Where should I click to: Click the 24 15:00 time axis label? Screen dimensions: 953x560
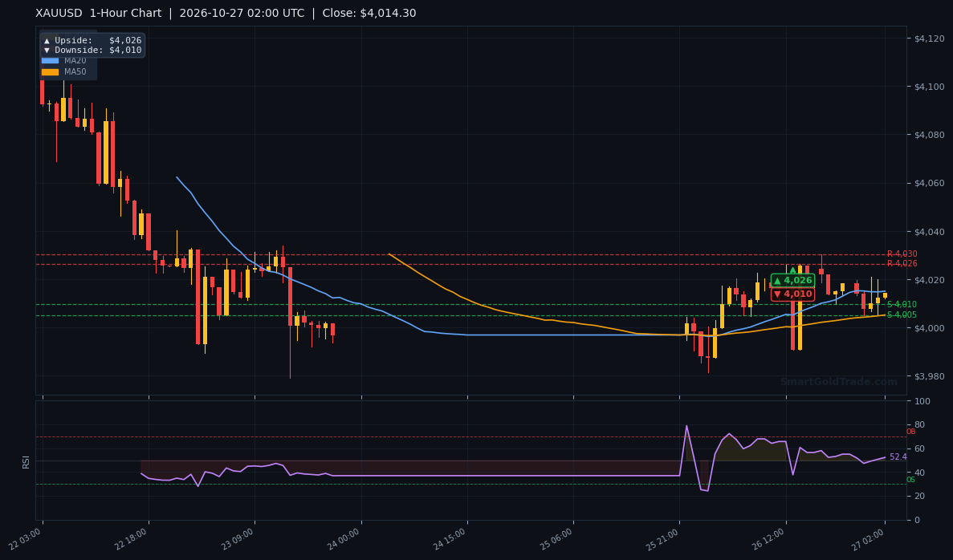(x=450, y=539)
